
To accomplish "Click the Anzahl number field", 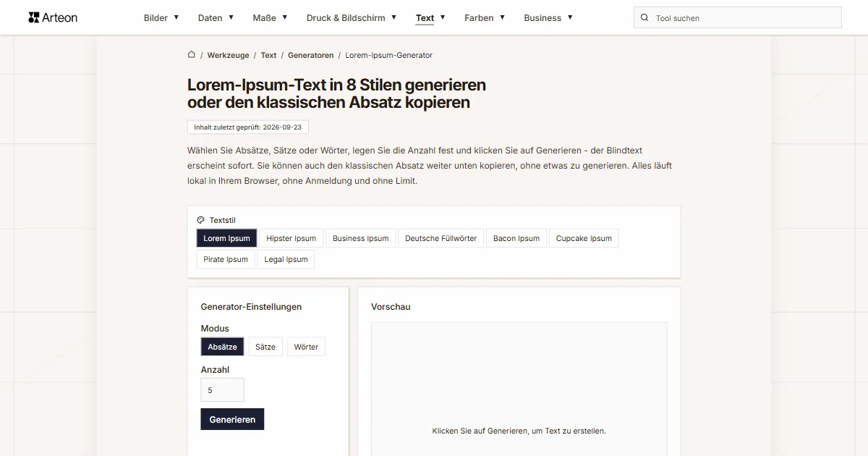I will pyautogui.click(x=222, y=389).
